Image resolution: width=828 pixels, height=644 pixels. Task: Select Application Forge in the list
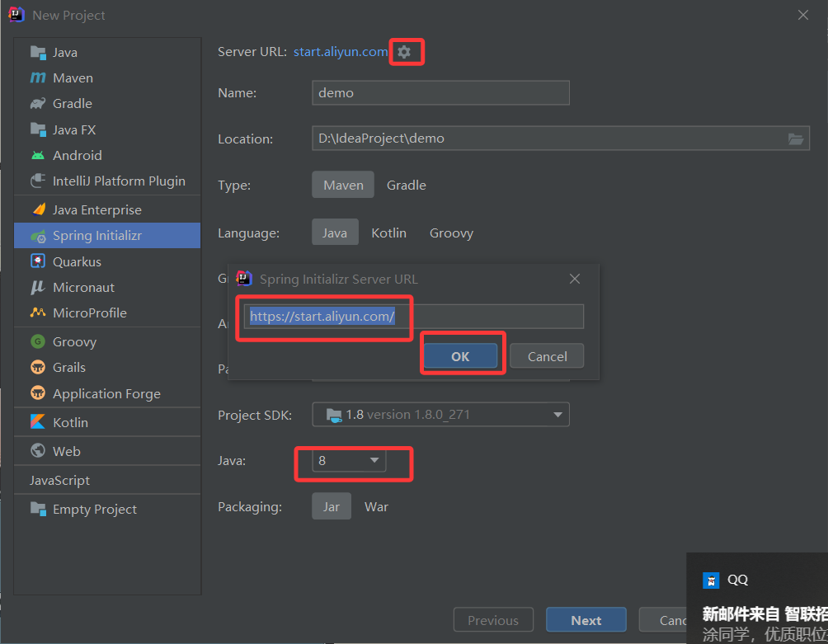pos(107,393)
